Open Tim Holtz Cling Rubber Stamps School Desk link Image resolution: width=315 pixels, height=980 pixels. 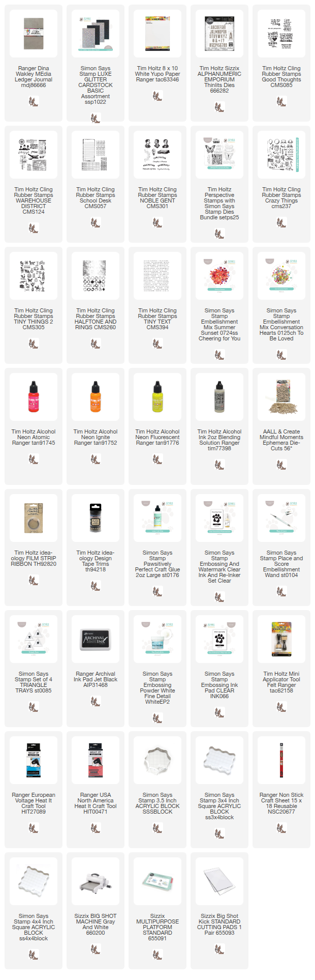[96, 198]
